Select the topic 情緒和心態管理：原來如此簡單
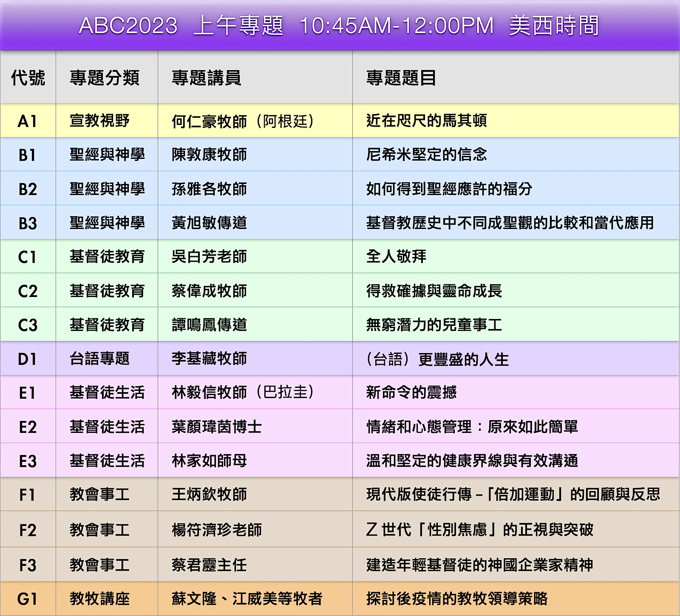Viewport: 680px width, 616px height. pyautogui.click(x=472, y=427)
